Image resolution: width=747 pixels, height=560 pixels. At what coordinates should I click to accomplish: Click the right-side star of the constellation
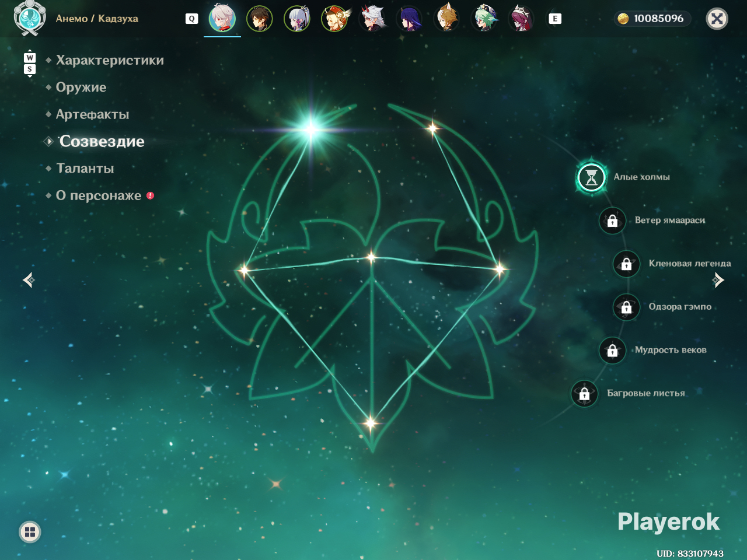[500, 269]
